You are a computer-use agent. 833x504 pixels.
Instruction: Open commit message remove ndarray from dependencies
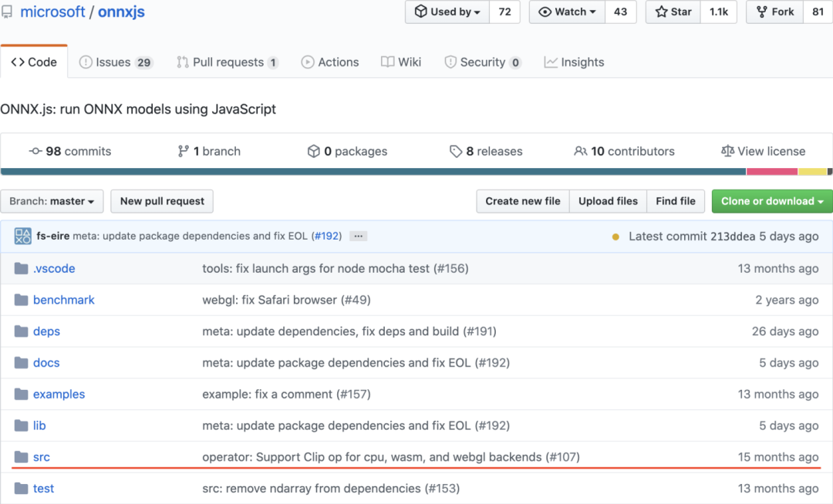coord(331,488)
